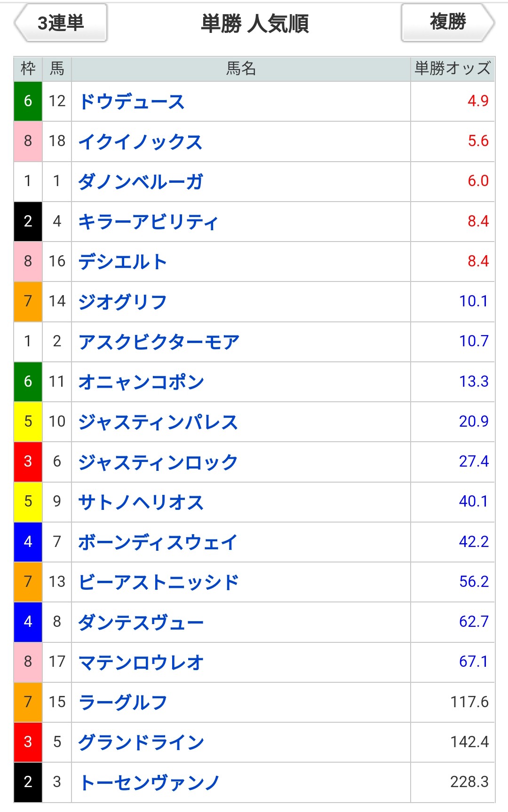This screenshot has height=812, width=508.
Task: Open ジオグリフ horse details
Action: point(123,302)
